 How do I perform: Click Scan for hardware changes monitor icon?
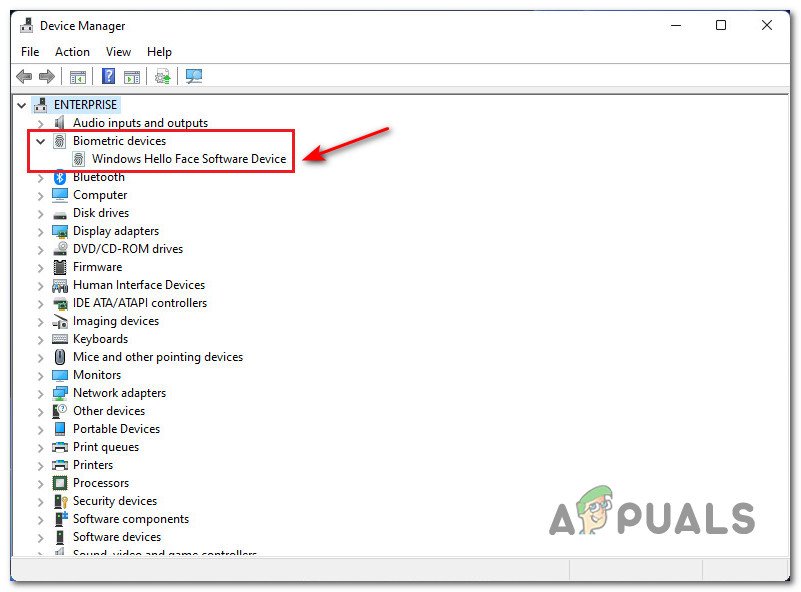click(193, 77)
